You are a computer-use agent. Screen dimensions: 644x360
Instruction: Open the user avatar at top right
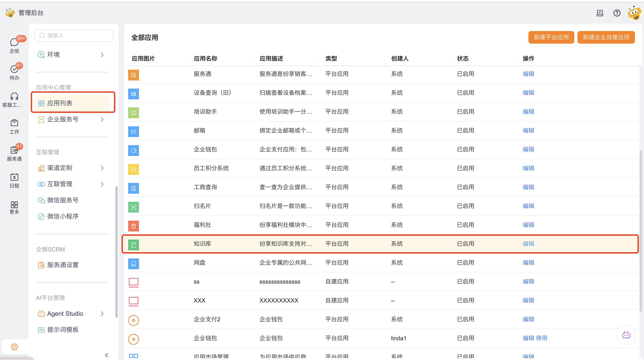point(634,13)
